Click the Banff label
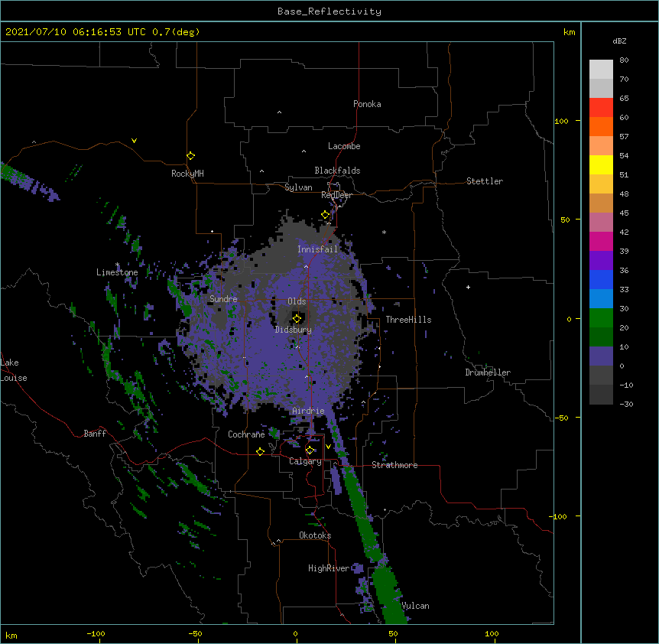Screen dimensions: 659x644 coord(95,434)
